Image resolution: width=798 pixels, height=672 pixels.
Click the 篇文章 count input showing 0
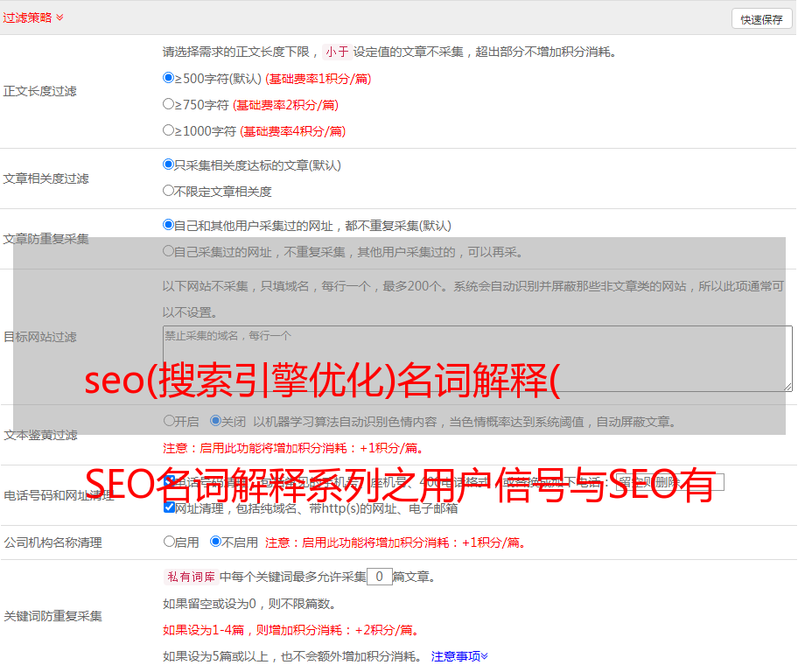point(379,577)
